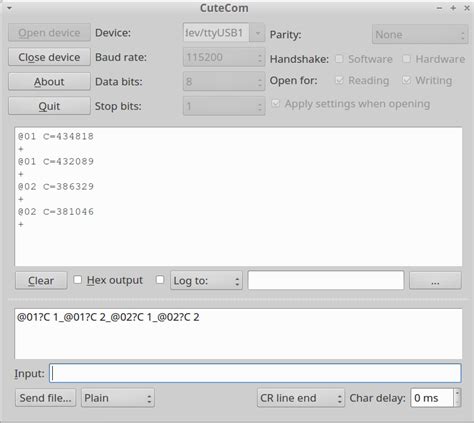
Task: Open the CR line end dropdown
Action: 301,398
